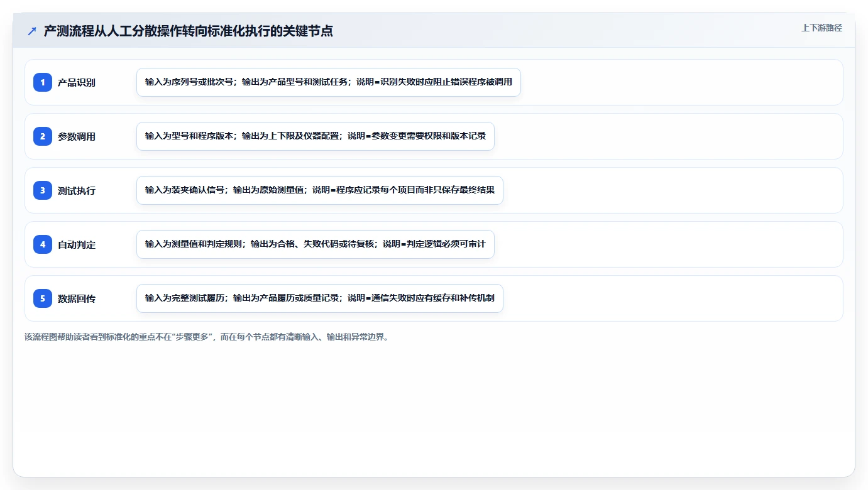Click the description box starting 输入为测量值和判定规则
868x490 pixels.
click(316, 244)
